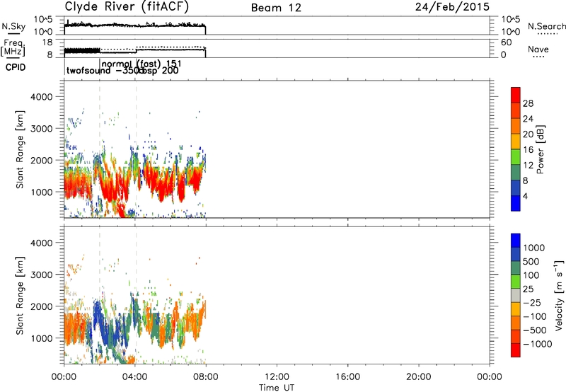Click the '12:00' time tick label

277,377
